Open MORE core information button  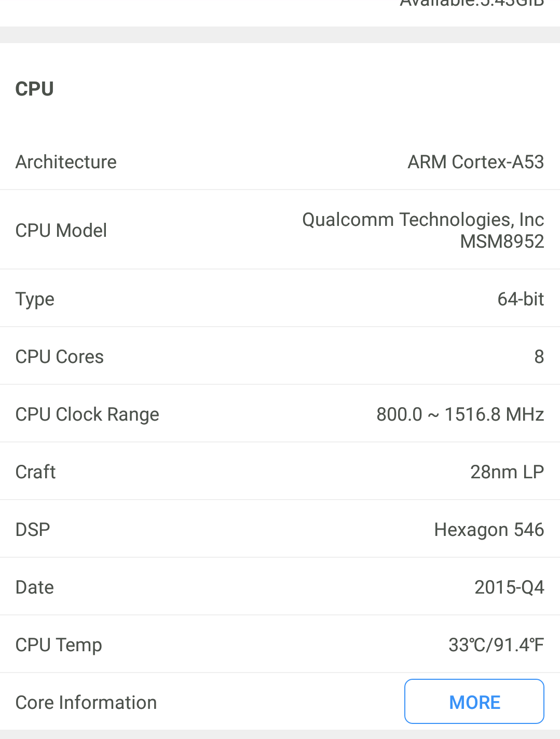pyautogui.click(x=474, y=702)
